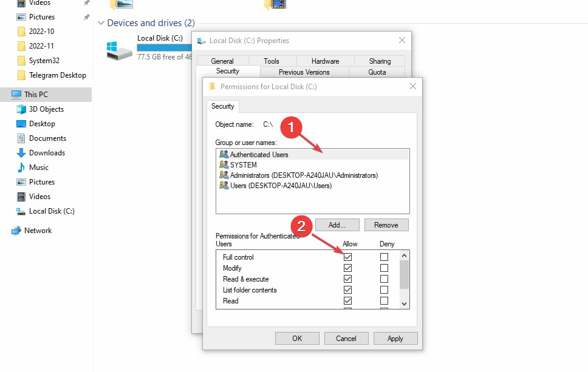
Task: Toggle Allow checkbox for Modify
Action: [347, 268]
